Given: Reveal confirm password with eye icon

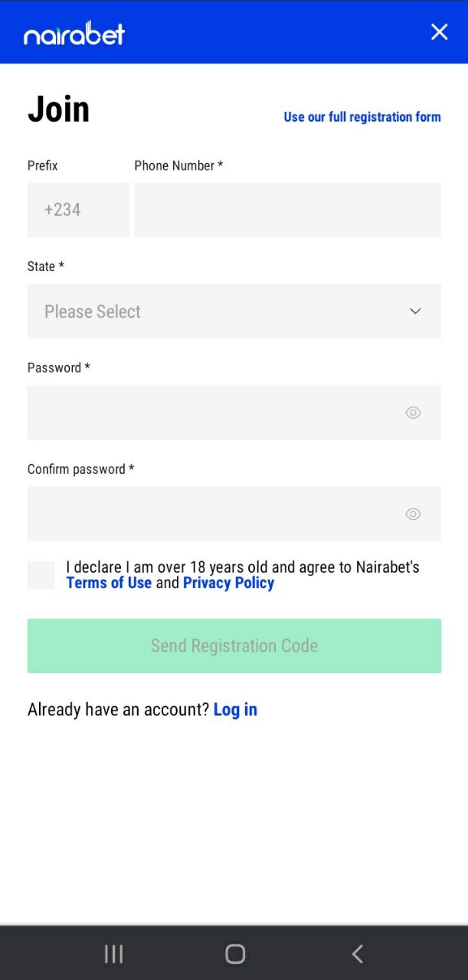Looking at the screenshot, I should click(413, 514).
